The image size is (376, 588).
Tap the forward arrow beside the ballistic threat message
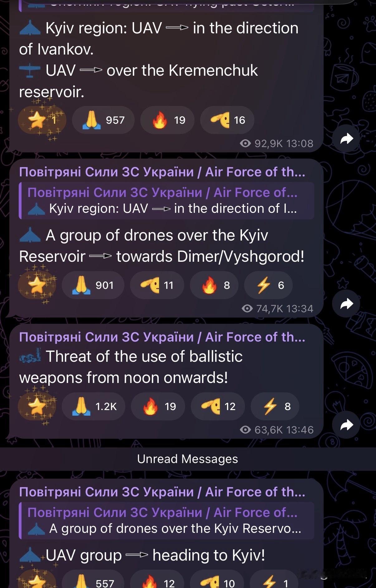click(346, 425)
